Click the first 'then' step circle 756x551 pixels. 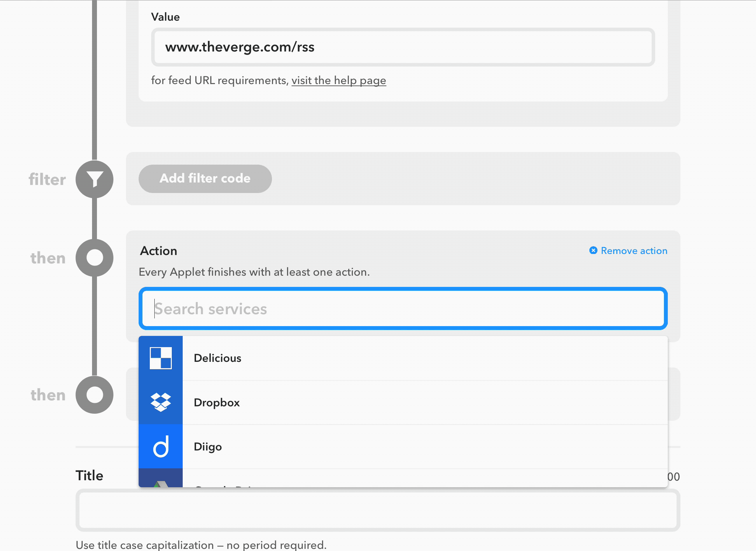(94, 258)
